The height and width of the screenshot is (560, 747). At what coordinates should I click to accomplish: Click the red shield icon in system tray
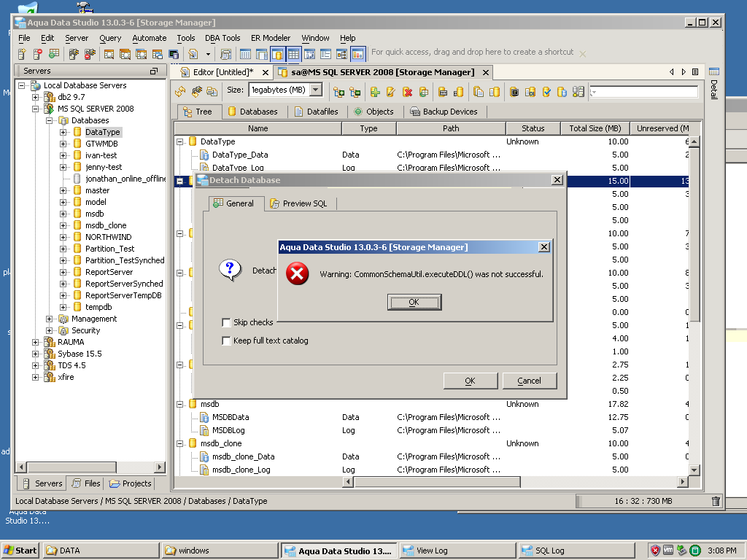[x=656, y=551]
